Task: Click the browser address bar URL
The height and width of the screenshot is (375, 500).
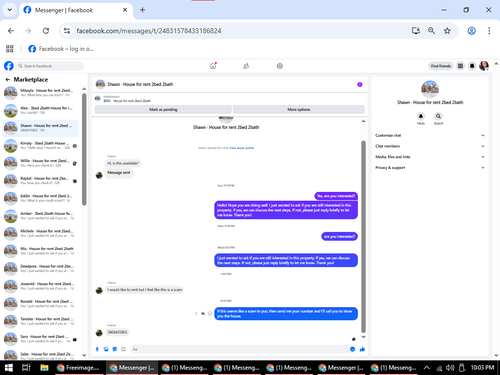Action: [x=149, y=31]
